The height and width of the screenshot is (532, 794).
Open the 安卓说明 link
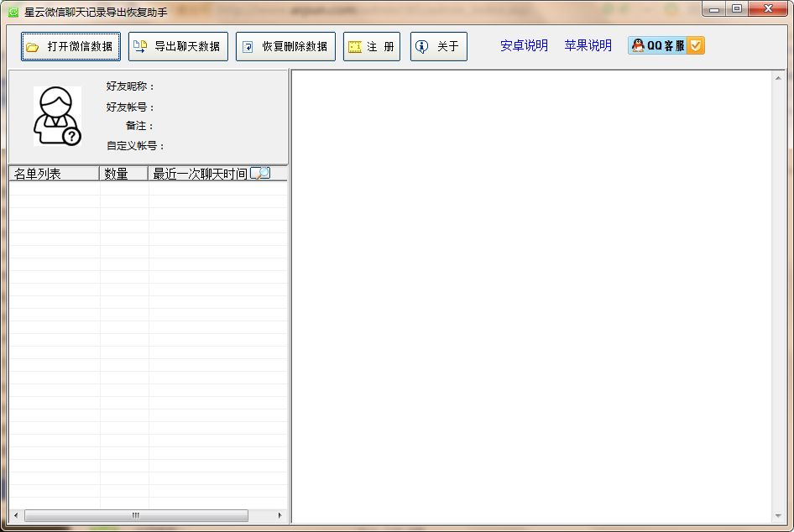coord(524,45)
